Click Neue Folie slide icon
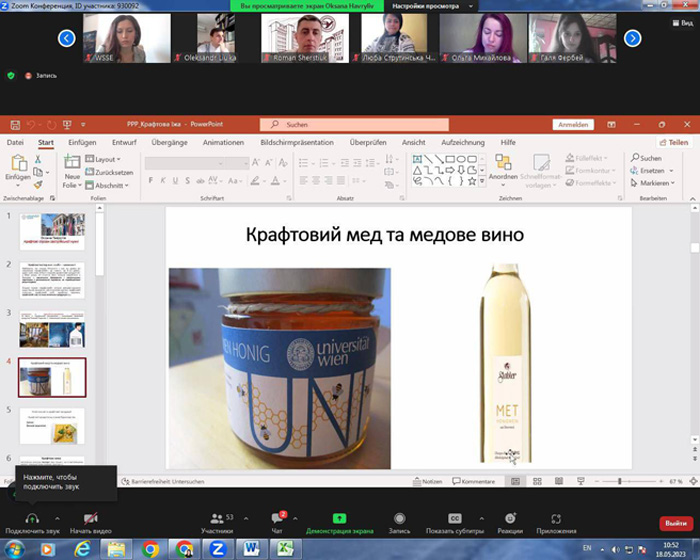The height and width of the screenshot is (560, 700). [x=72, y=162]
